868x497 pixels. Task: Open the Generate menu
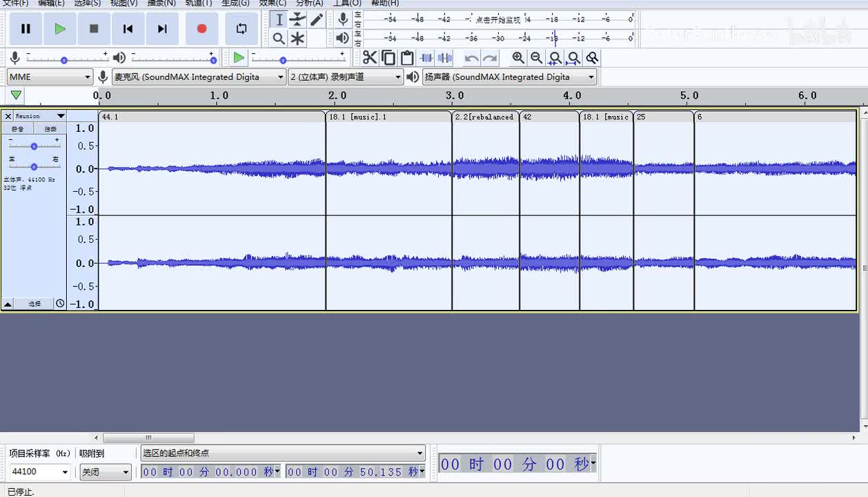[x=235, y=3]
